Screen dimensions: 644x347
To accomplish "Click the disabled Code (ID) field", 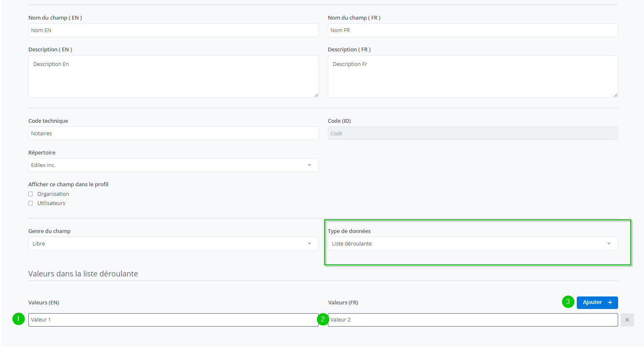I will [x=472, y=134].
